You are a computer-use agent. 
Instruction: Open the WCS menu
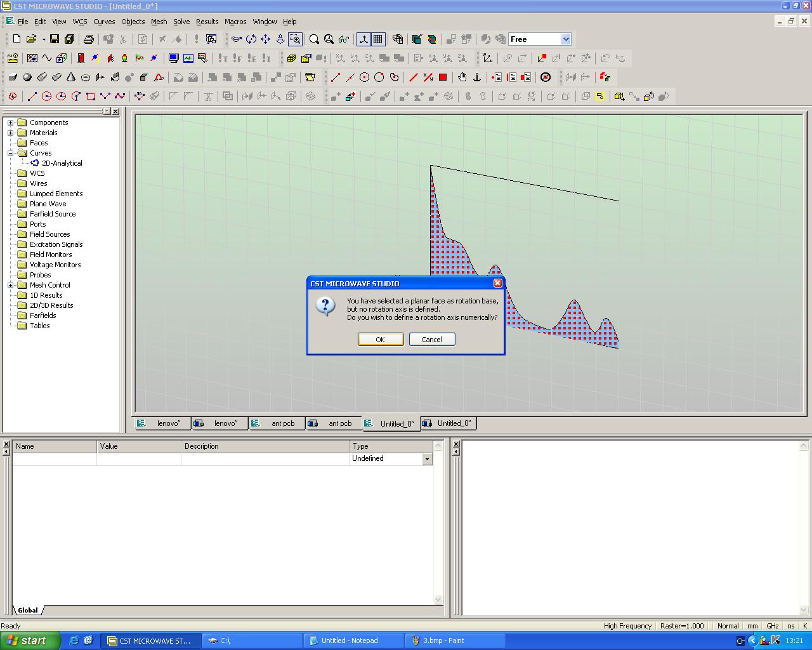click(80, 22)
